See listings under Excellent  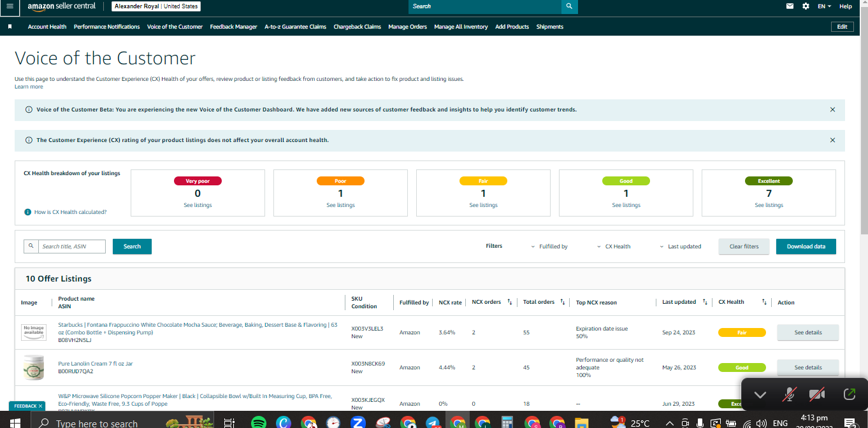coord(769,205)
